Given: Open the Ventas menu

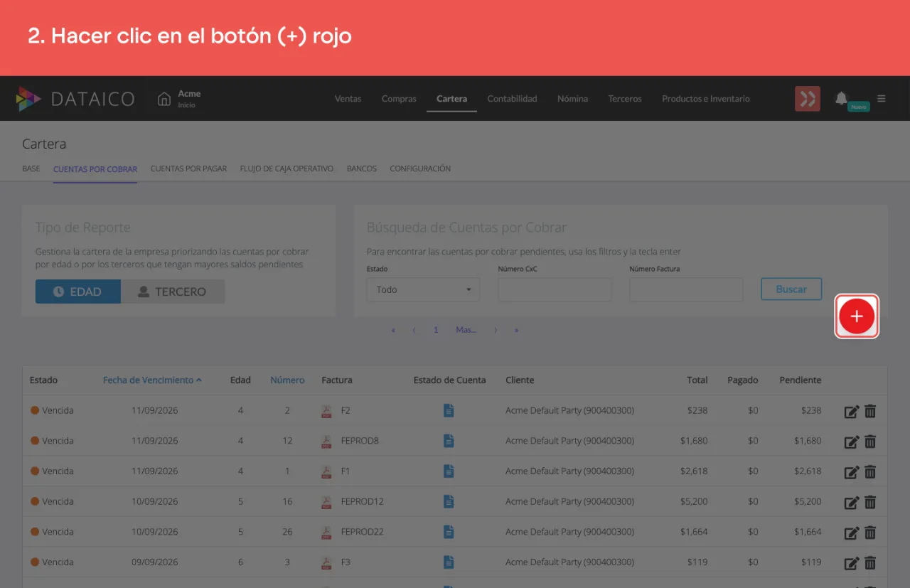Looking at the screenshot, I should tap(348, 99).
